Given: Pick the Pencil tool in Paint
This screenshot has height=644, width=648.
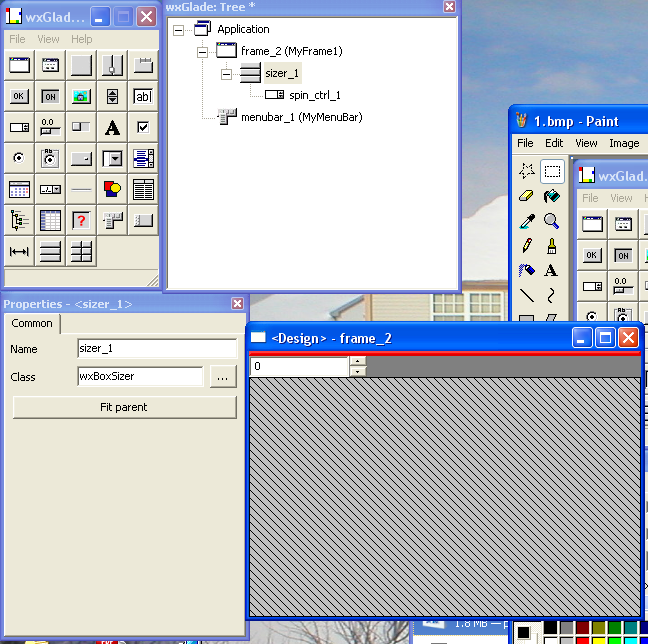Looking at the screenshot, I should pos(527,245).
